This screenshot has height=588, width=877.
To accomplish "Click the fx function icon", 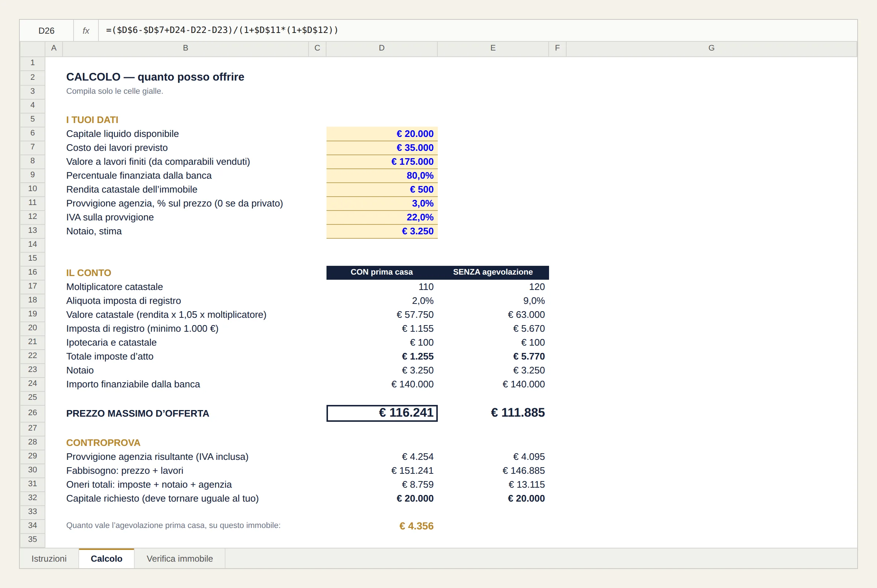I will tap(86, 31).
